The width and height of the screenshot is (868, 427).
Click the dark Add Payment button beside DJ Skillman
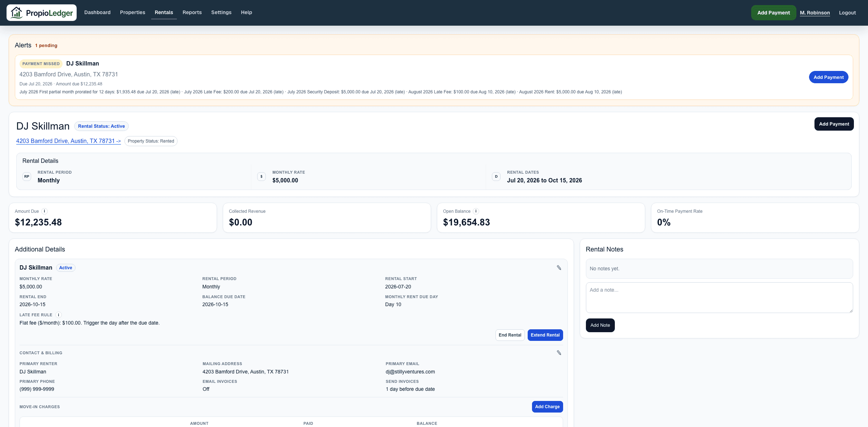point(834,124)
